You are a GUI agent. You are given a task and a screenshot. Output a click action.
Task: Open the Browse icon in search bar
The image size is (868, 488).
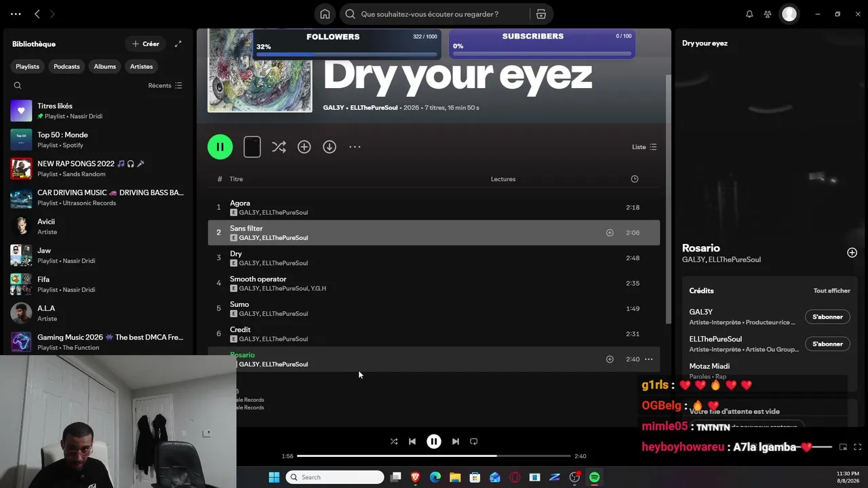click(541, 14)
